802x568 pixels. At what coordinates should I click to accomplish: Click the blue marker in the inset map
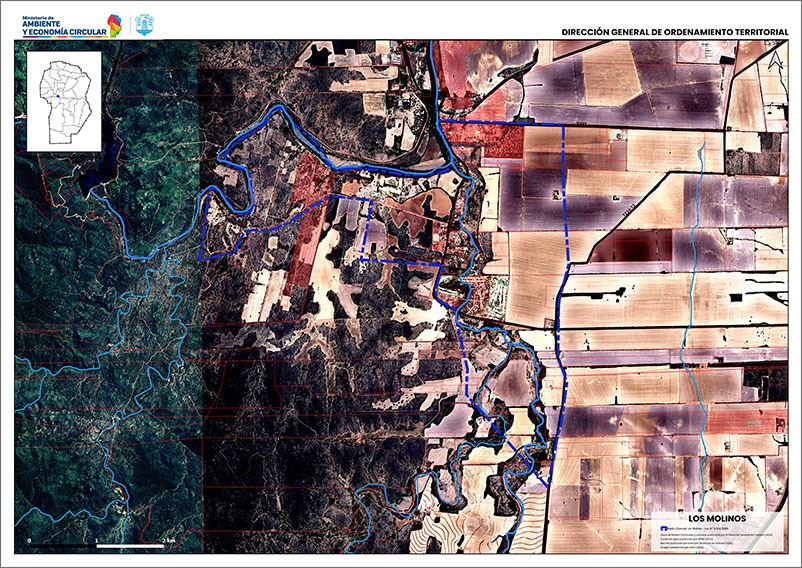point(58,96)
